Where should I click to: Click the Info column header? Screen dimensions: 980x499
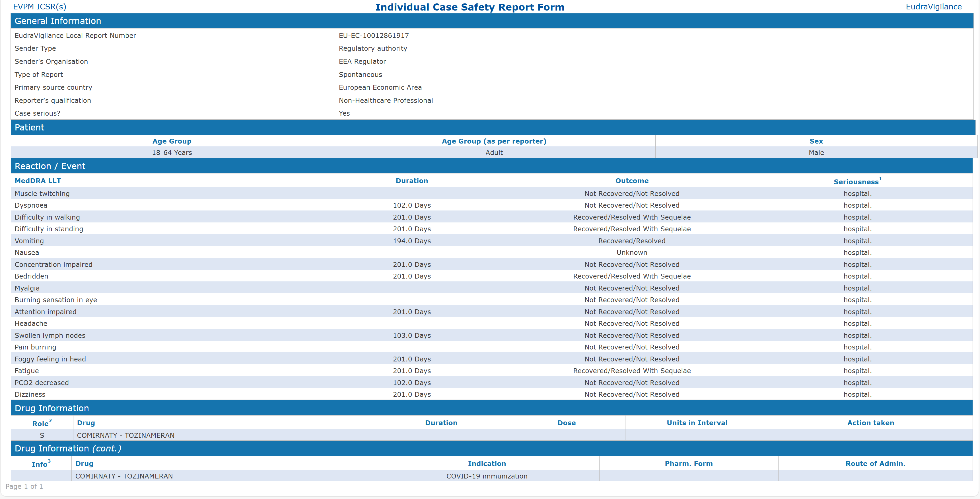tap(41, 464)
